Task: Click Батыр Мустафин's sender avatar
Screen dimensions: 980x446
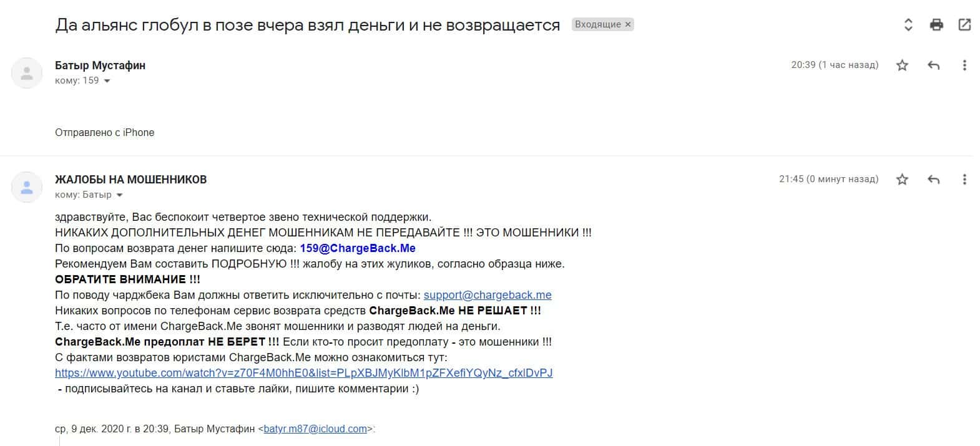Action: (x=27, y=73)
